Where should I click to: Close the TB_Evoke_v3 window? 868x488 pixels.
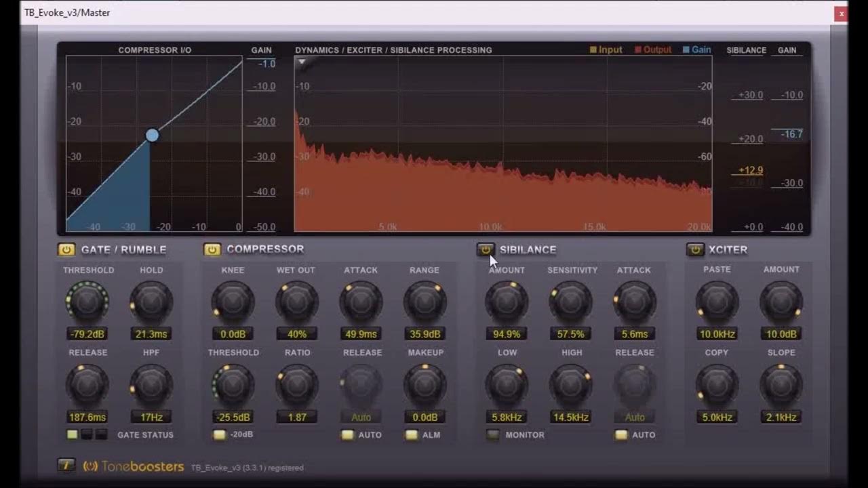(841, 13)
